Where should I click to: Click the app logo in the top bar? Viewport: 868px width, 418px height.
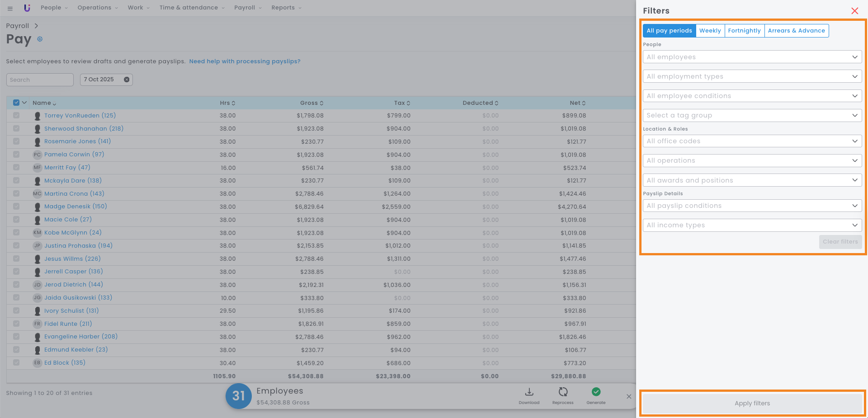click(27, 8)
